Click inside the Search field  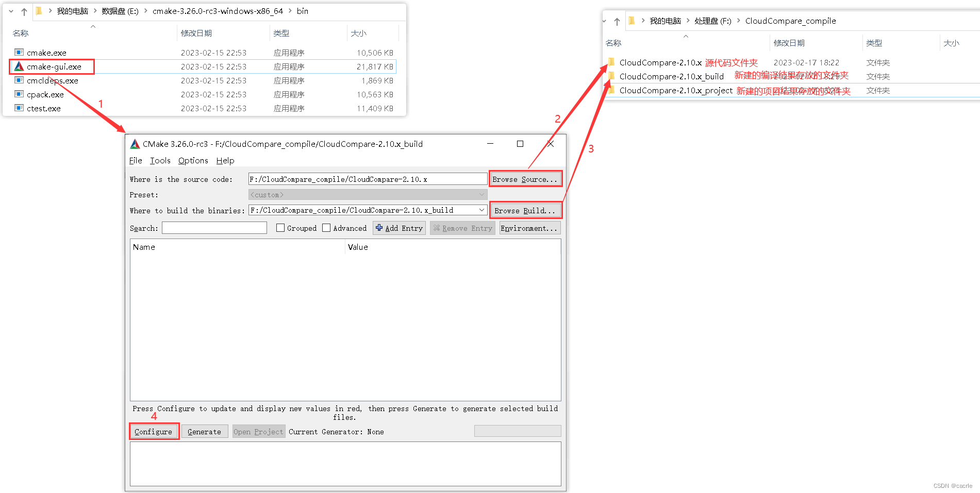point(214,228)
